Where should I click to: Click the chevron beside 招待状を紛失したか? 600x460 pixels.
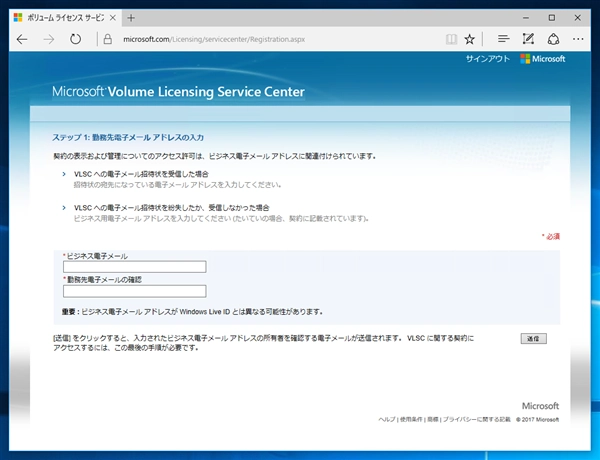[64, 208]
